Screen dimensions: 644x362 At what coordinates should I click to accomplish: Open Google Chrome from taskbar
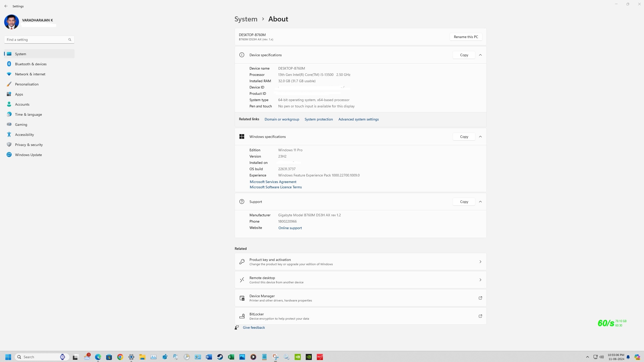[x=120, y=357]
